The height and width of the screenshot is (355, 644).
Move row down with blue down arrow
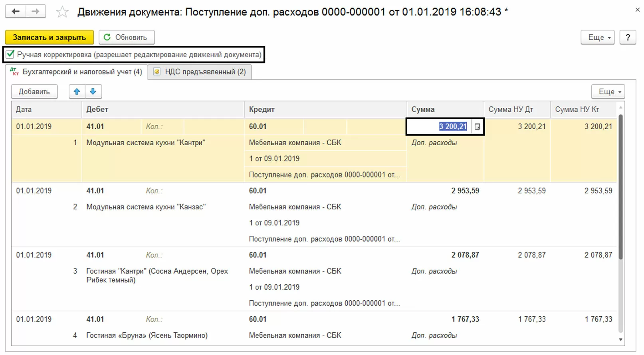(x=93, y=92)
